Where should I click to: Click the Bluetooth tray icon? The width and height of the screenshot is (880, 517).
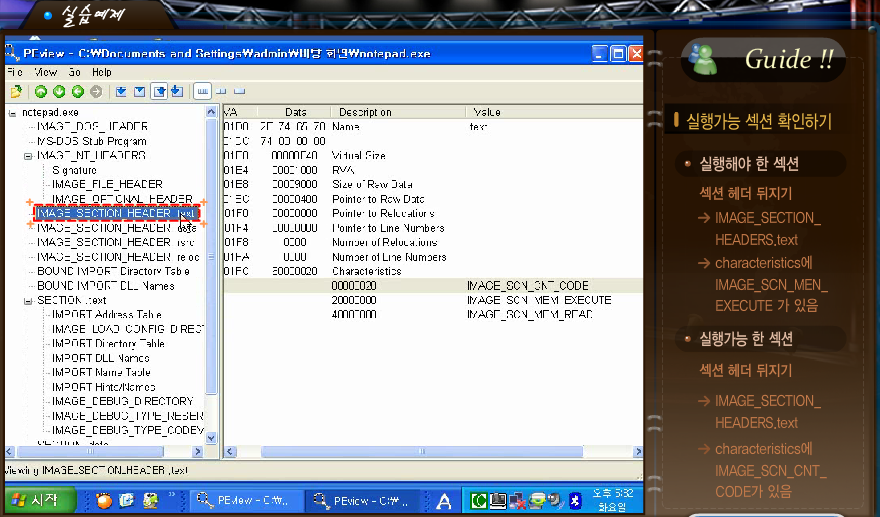[575, 500]
